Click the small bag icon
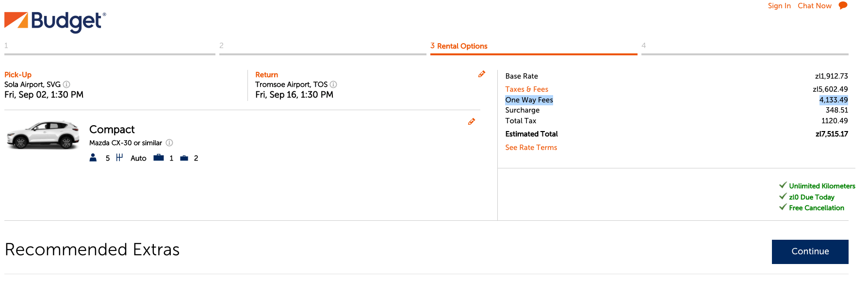The height and width of the screenshot is (281, 868). click(x=184, y=158)
